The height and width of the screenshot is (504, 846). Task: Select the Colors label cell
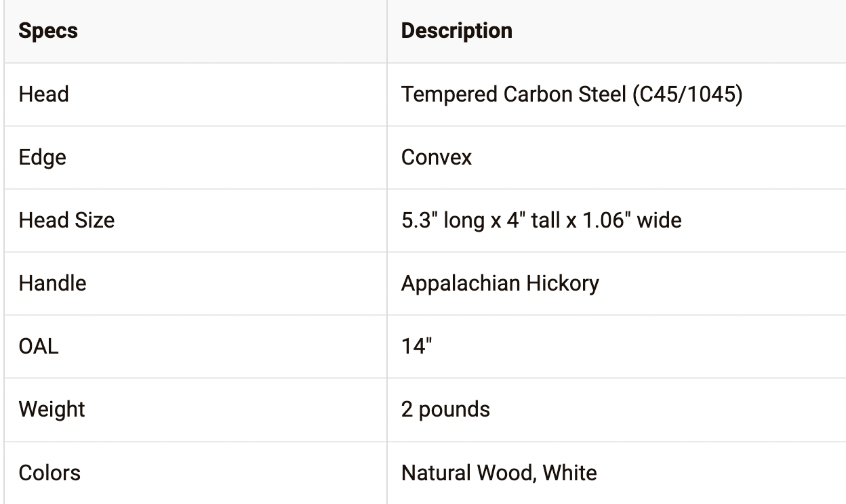click(x=49, y=472)
